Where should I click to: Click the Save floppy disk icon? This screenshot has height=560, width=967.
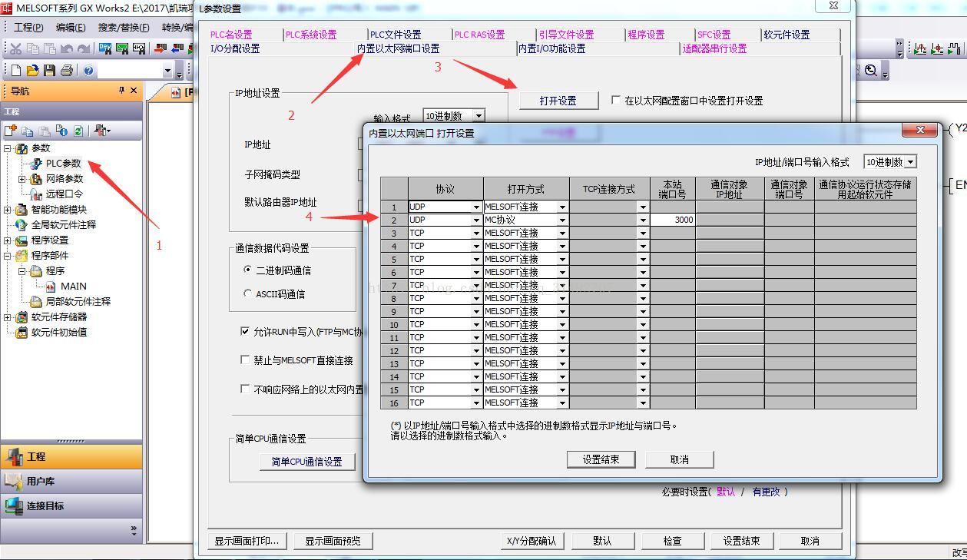tap(49, 71)
